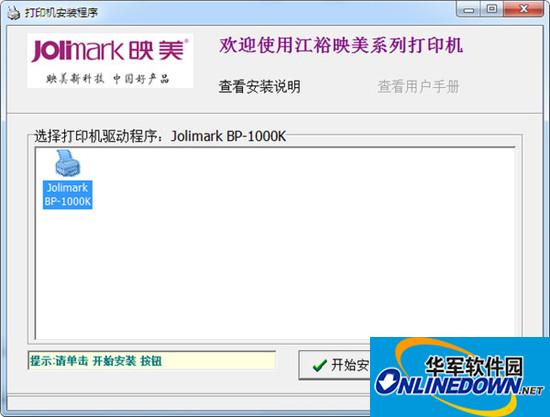Image resolution: width=550 pixels, height=417 pixels.
Task: Click the printer icon in the title bar
Action: 13,13
